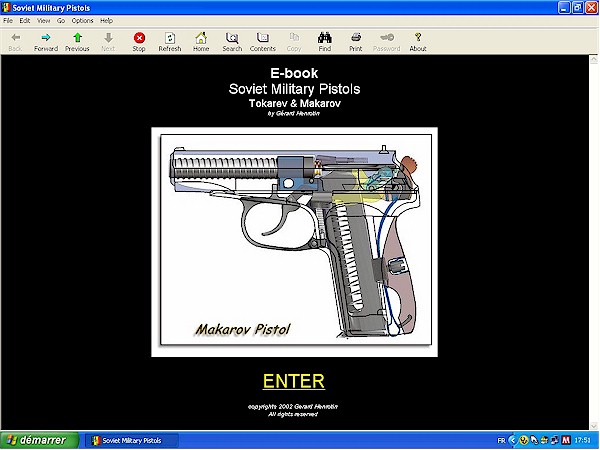Expand hidden tray icons with chevron

click(x=512, y=440)
